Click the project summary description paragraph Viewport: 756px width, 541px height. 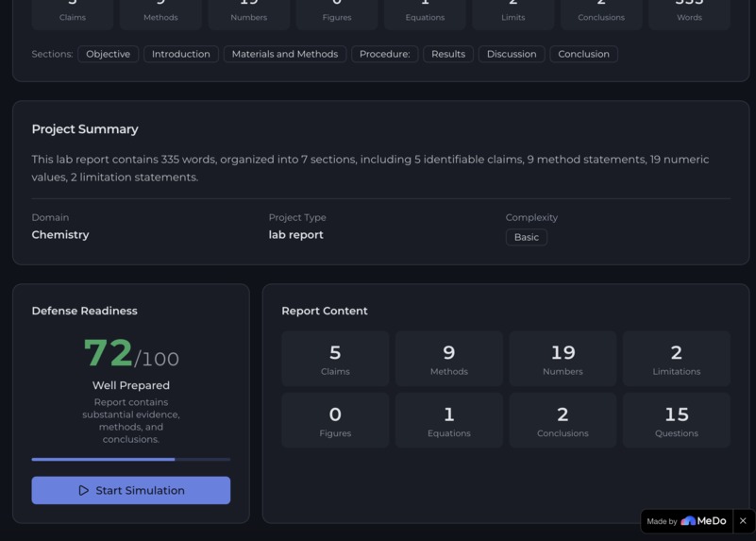point(370,168)
